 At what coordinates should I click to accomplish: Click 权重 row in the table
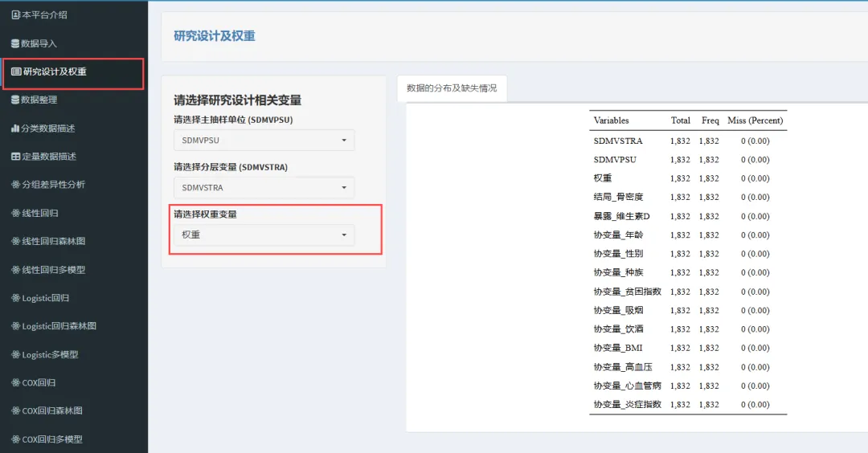click(688, 178)
